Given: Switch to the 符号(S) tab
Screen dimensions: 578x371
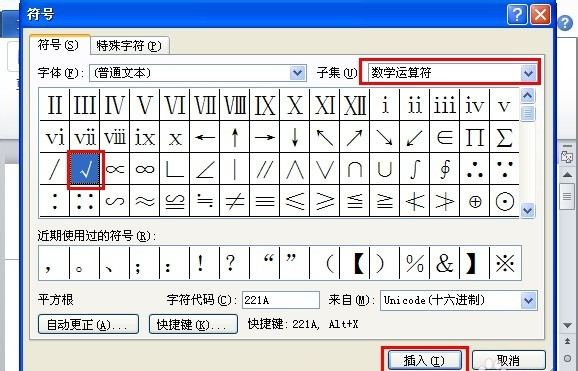Looking at the screenshot, I should (x=59, y=45).
